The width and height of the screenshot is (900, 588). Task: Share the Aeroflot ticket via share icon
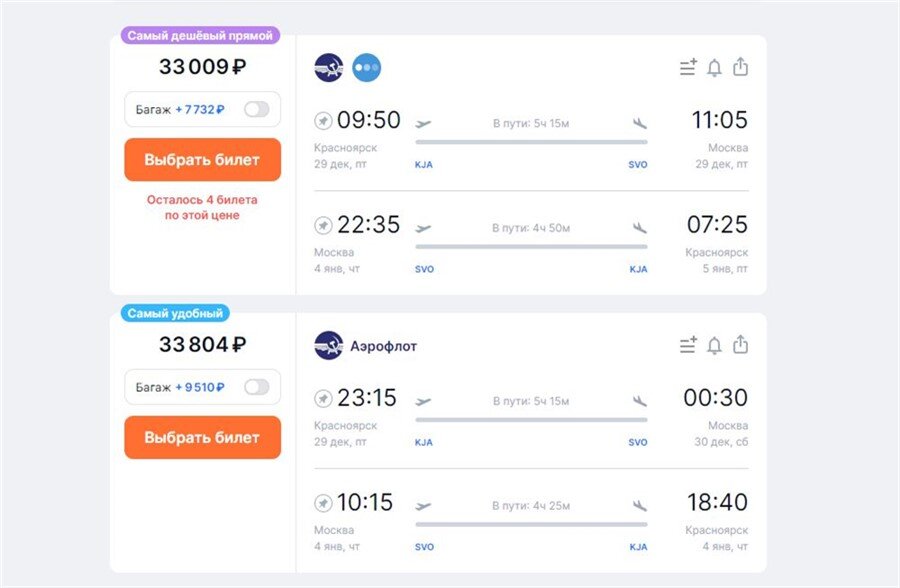(740, 344)
